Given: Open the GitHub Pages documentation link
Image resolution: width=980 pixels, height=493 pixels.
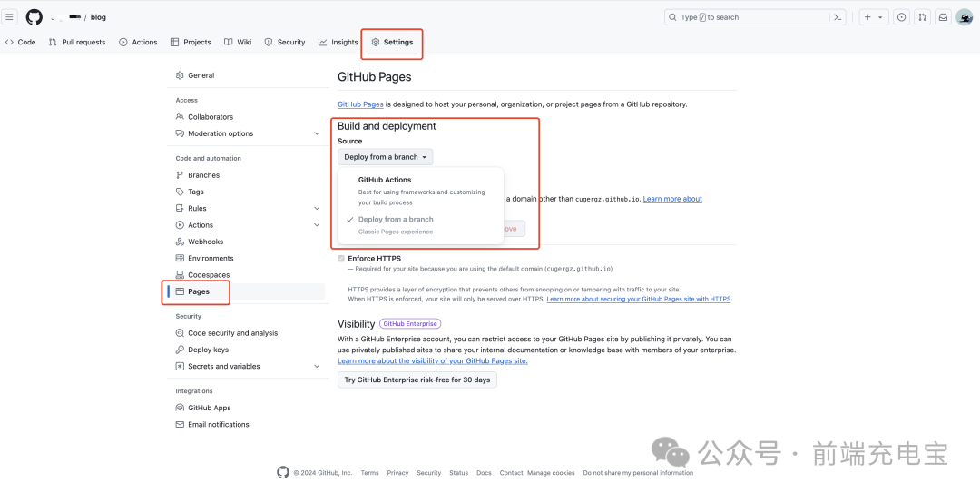Looking at the screenshot, I should click(360, 104).
